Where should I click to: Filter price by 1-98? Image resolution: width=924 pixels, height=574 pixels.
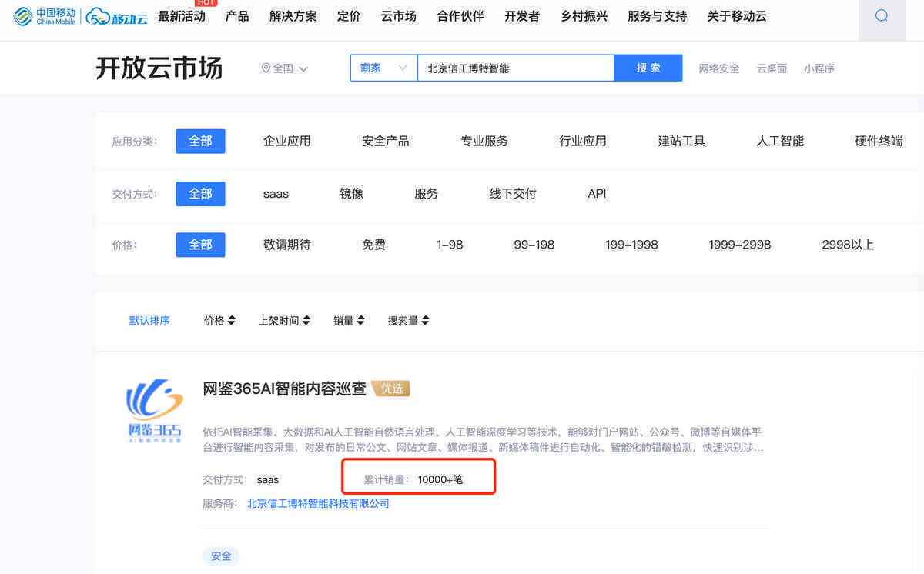(450, 245)
